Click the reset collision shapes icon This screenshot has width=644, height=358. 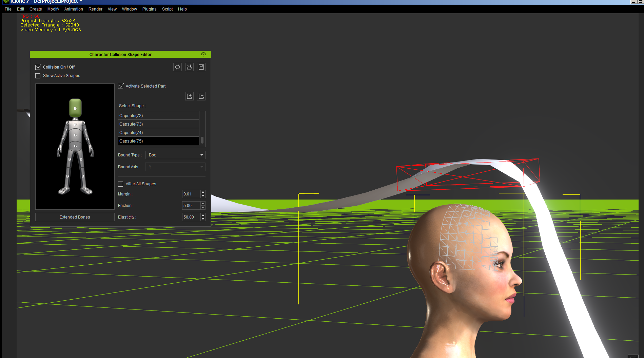click(177, 67)
